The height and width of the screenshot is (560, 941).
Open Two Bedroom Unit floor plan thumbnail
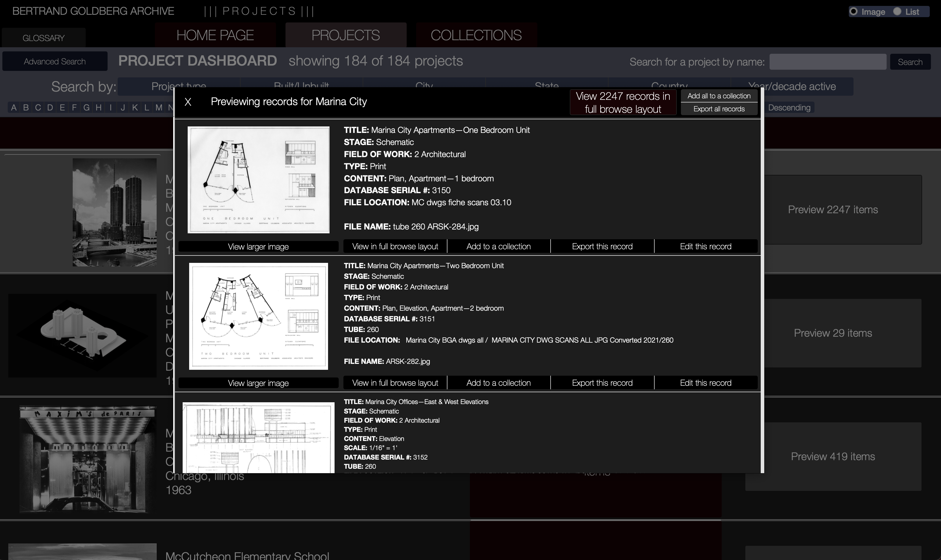pyautogui.click(x=258, y=316)
